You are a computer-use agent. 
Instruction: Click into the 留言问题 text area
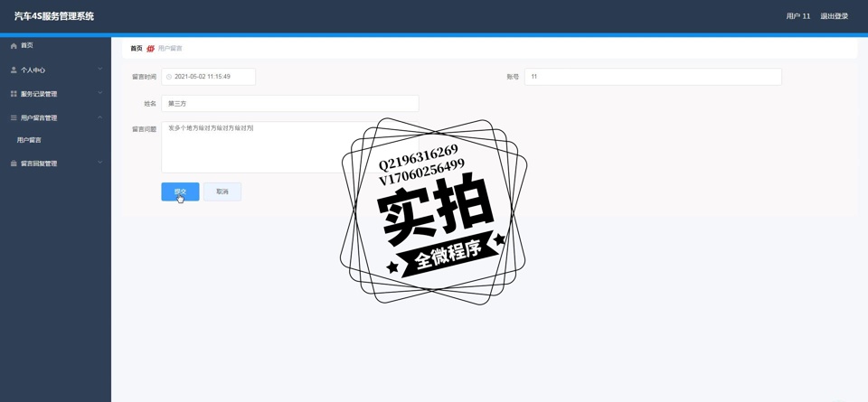[x=253, y=149]
